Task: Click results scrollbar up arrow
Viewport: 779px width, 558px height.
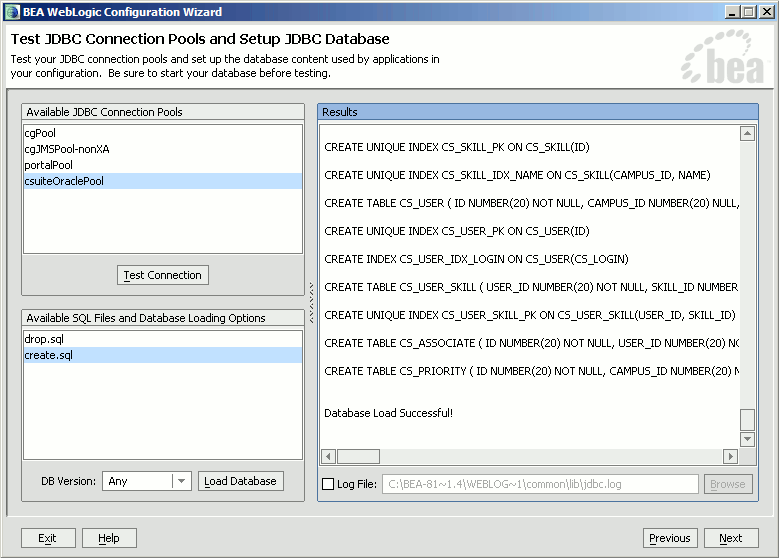Action: (747, 133)
